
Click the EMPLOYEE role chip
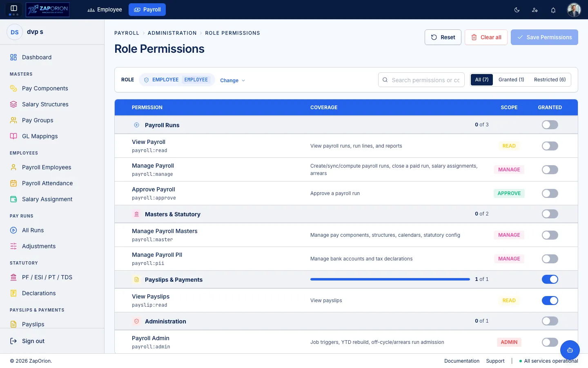(x=177, y=80)
